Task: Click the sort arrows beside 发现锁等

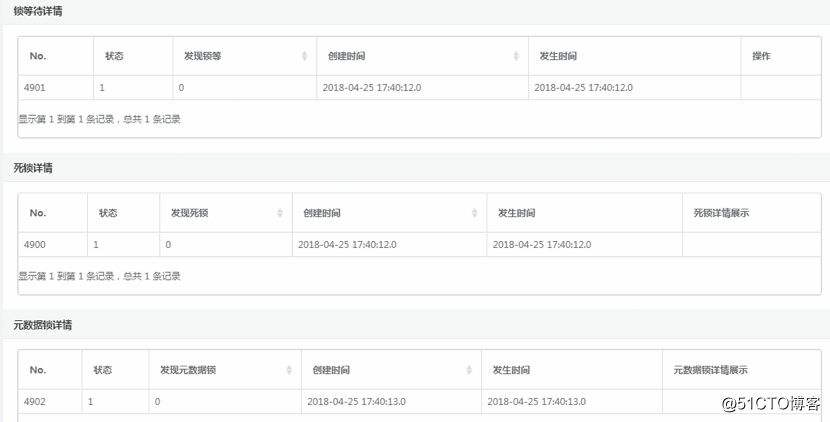Action: pos(305,56)
